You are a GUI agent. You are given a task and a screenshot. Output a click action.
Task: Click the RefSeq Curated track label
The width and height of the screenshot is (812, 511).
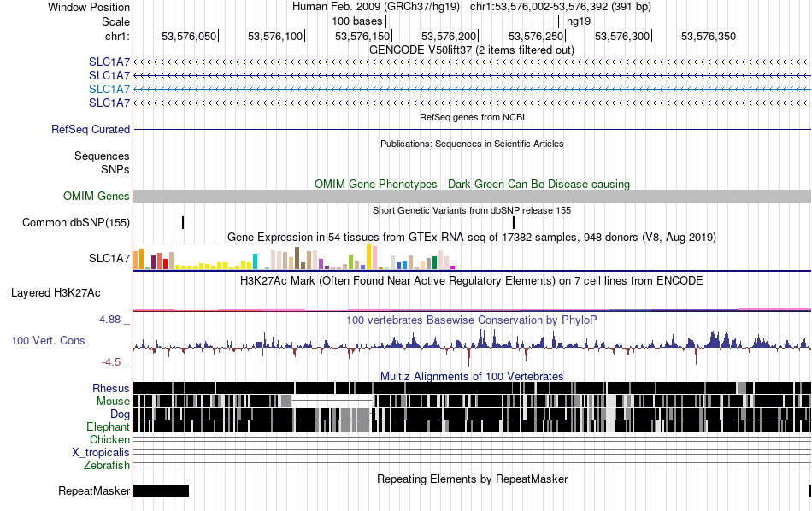[x=91, y=129]
